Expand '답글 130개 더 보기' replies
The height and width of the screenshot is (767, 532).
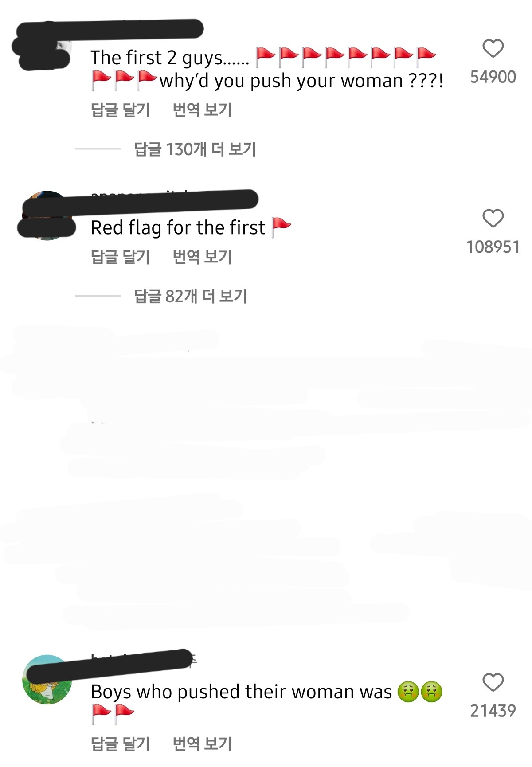195,149
